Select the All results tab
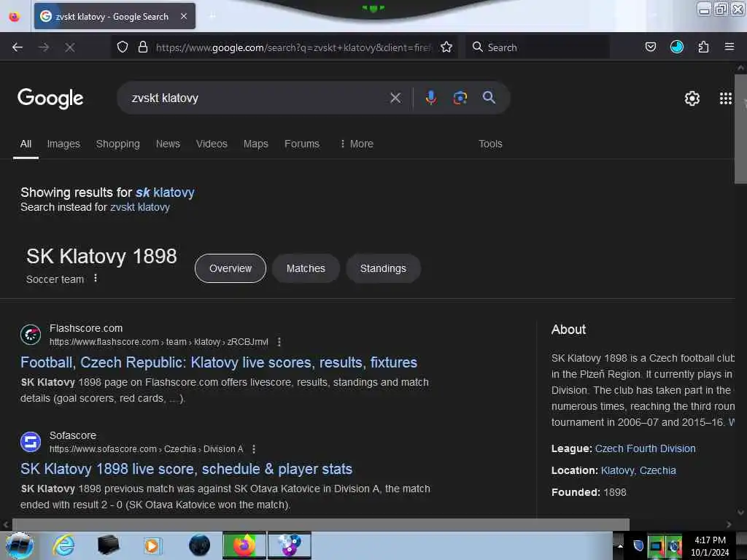The image size is (747, 560). coord(26,144)
